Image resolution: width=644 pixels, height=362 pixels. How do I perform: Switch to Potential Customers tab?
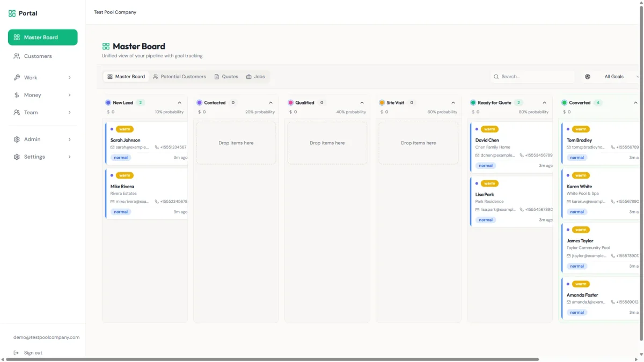[x=179, y=77]
